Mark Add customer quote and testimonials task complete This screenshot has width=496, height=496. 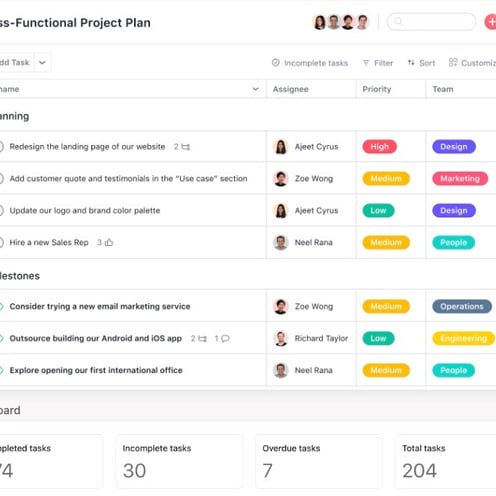(1, 179)
